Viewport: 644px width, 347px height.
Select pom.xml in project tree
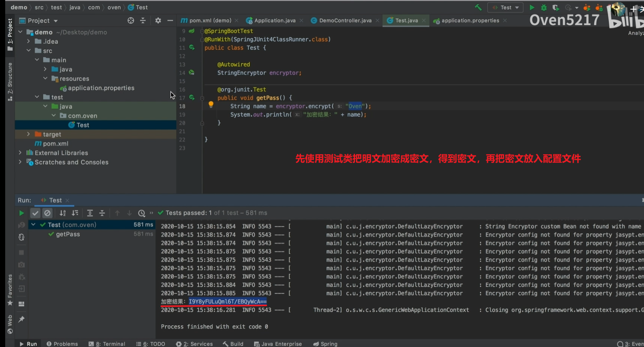pos(52,144)
